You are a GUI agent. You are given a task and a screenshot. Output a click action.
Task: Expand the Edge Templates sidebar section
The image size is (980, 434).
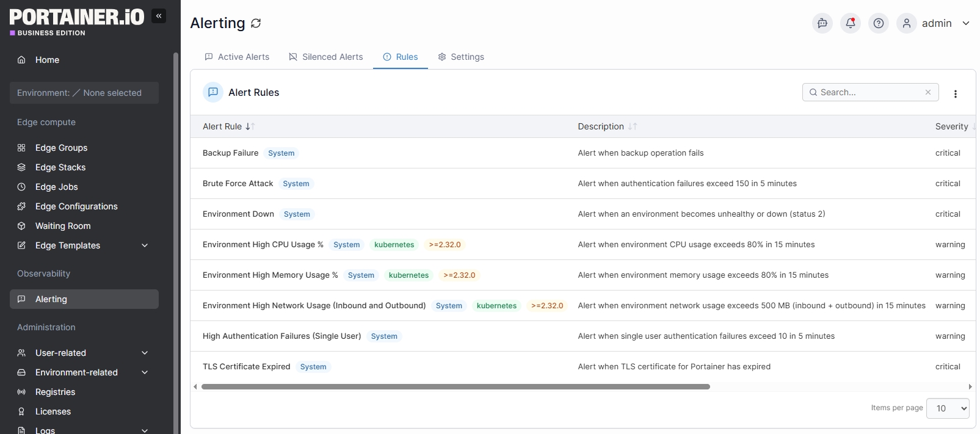click(x=145, y=245)
